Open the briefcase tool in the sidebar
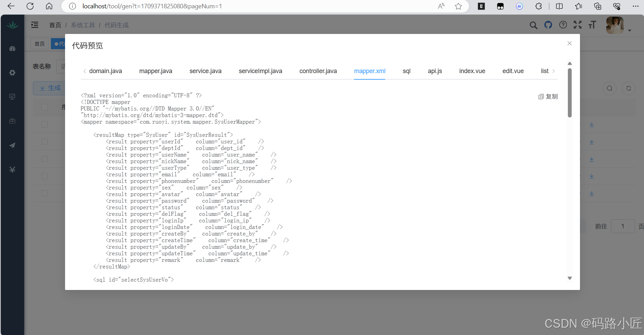The height and width of the screenshot is (335, 644). 12,121
